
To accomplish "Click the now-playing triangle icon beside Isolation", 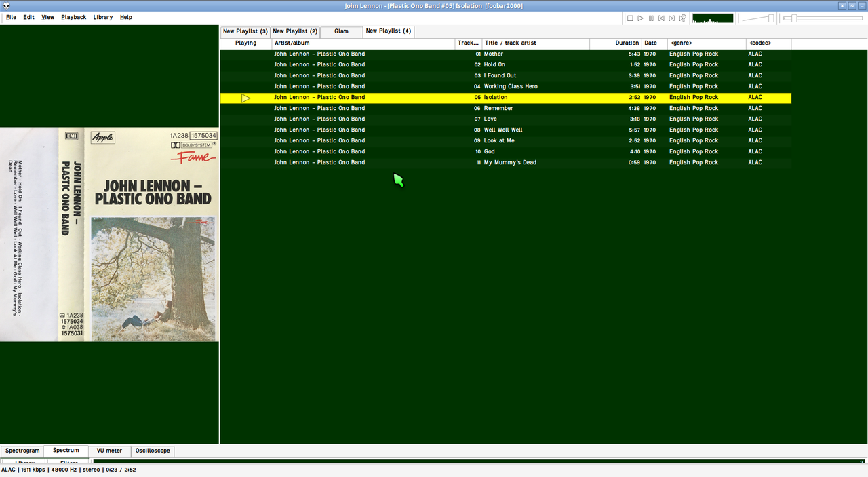I will click(245, 98).
